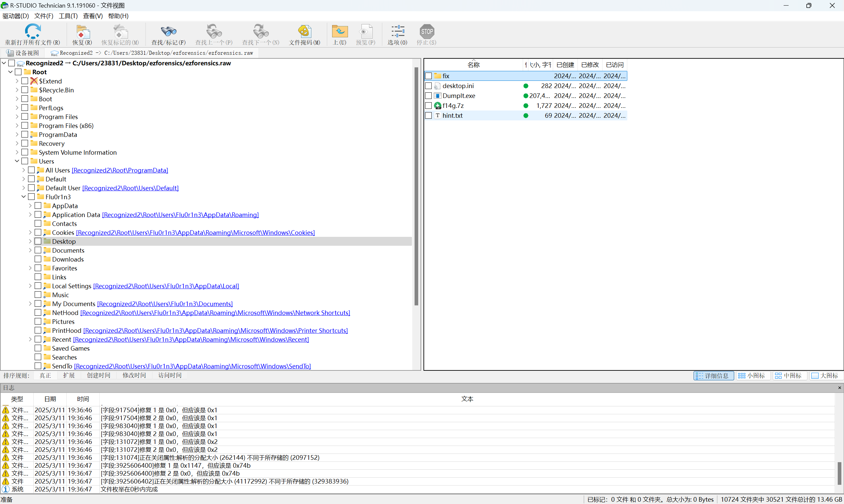
Task: Switch to Medium Icons (中图标) view
Action: [x=790, y=376]
